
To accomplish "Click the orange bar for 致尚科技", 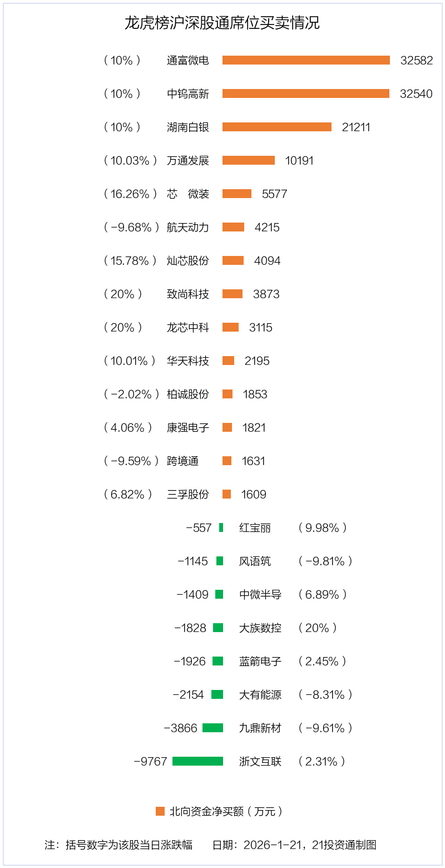I will (233, 294).
